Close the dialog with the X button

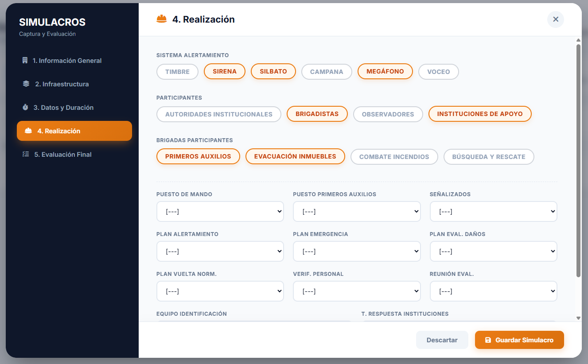[556, 19]
